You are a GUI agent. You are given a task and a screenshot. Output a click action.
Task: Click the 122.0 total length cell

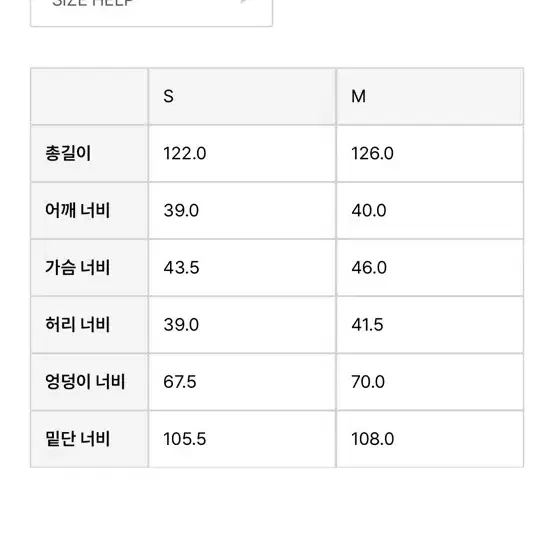click(x=242, y=154)
